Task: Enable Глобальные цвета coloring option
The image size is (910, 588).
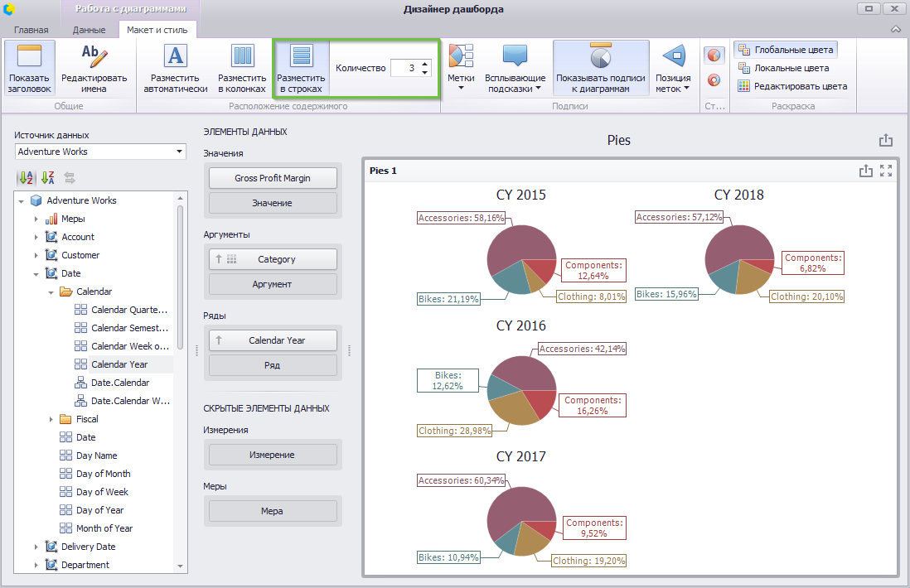Action: coord(786,50)
